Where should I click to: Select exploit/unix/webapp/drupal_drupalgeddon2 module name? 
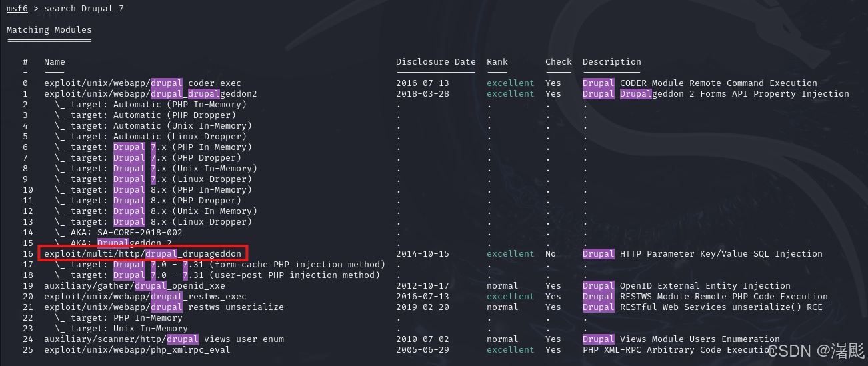(151, 94)
